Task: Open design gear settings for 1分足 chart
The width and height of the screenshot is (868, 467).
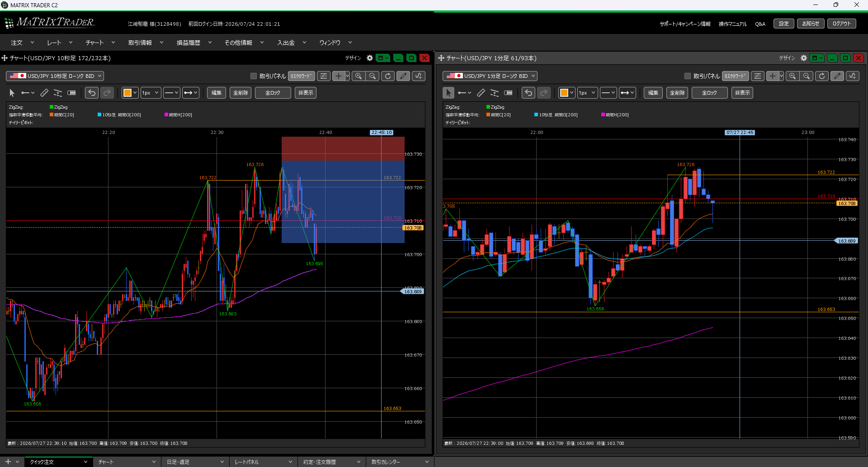Action: click(x=804, y=58)
